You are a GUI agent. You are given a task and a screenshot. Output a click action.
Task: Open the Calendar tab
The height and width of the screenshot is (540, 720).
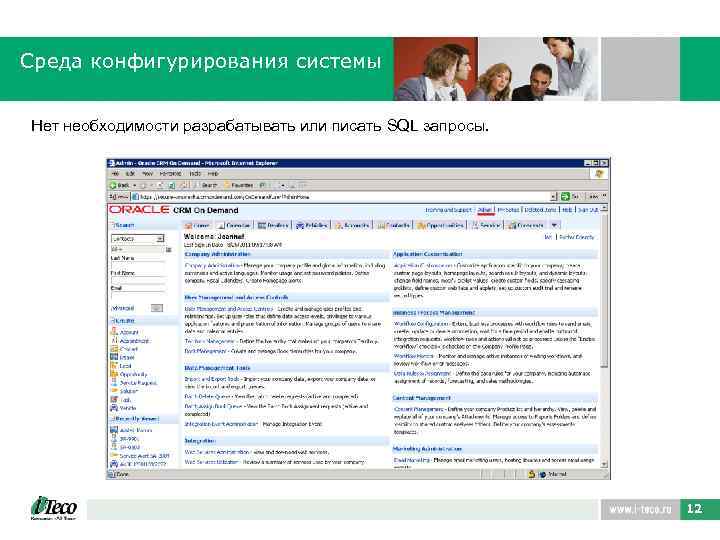click(234, 225)
